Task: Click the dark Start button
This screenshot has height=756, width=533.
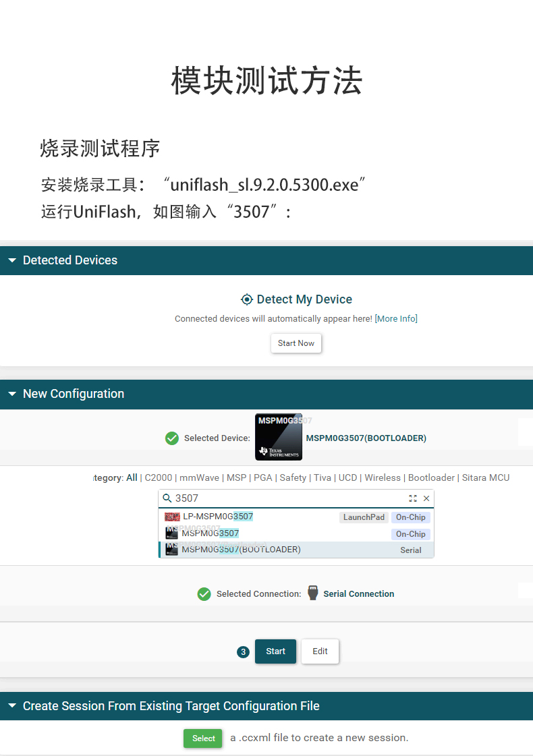Action: [275, 651]
